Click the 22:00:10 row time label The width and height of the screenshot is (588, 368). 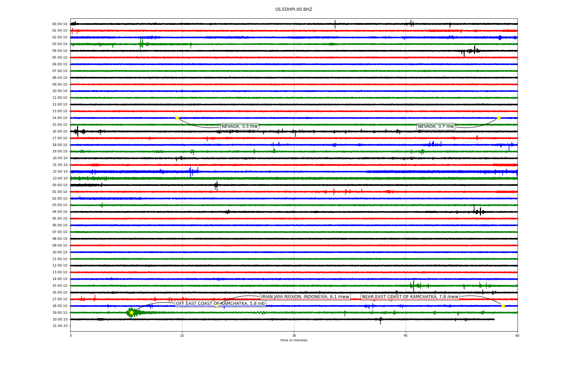tap(60, 172)
